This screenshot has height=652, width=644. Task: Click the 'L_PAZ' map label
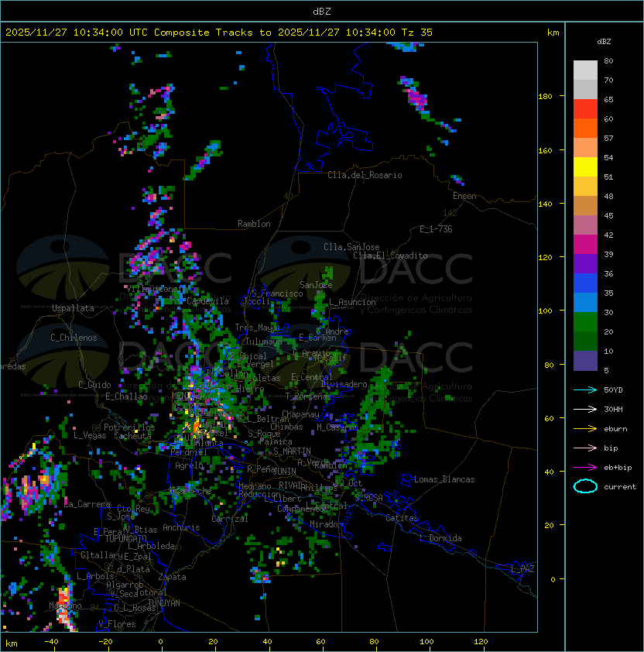522,569
